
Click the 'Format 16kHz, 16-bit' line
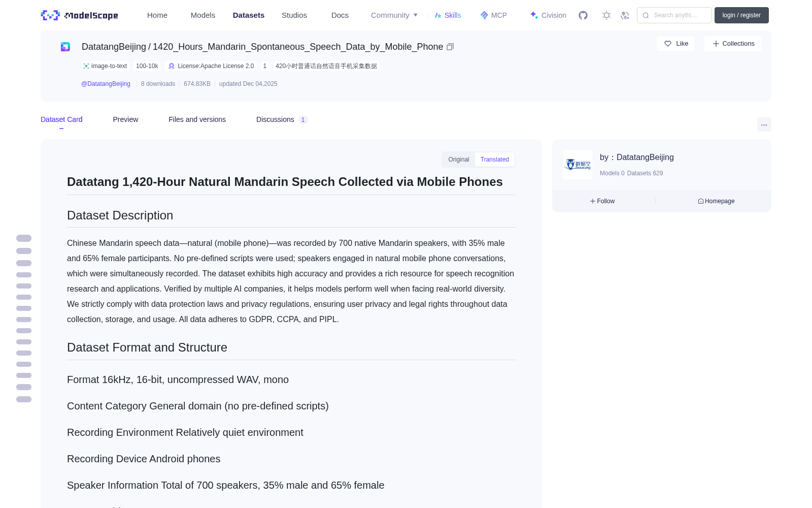click(x=178, y=379)
